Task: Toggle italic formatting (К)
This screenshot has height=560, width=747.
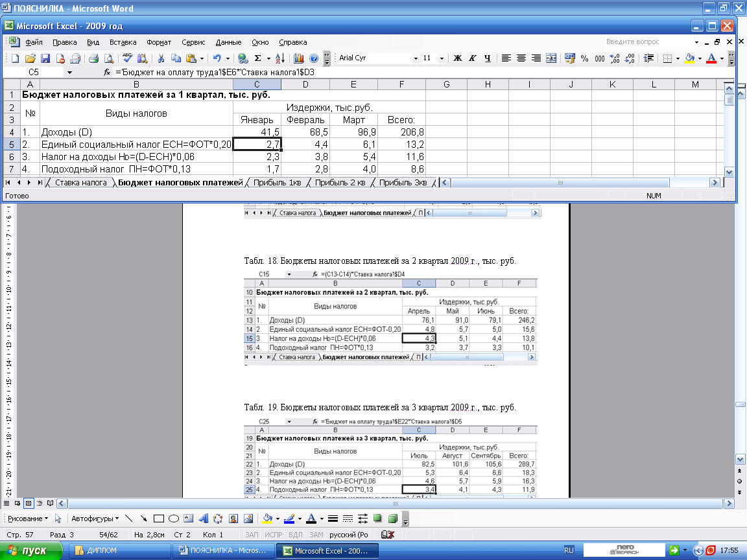Action: click(472, 58)
